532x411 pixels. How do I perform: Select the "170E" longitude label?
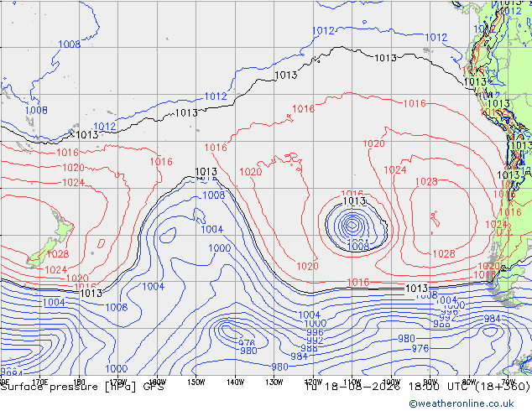pos(40,382)
